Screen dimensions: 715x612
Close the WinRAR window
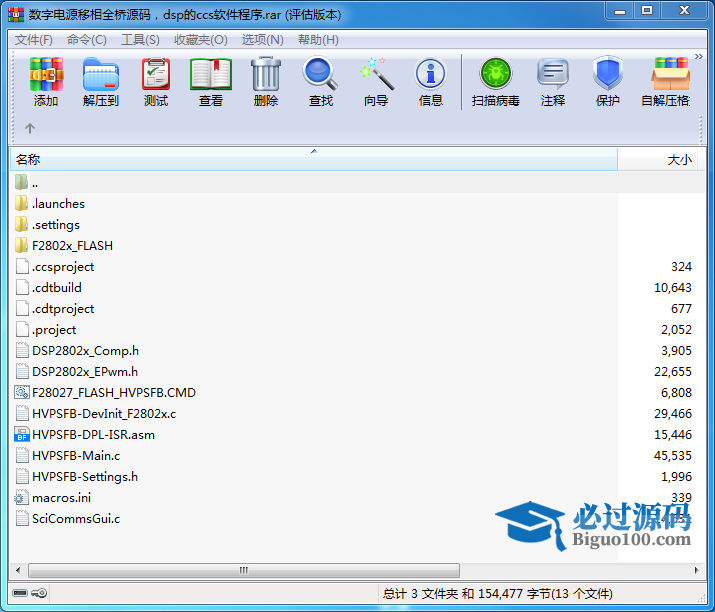pyautogui.click(x=684, y=11)
